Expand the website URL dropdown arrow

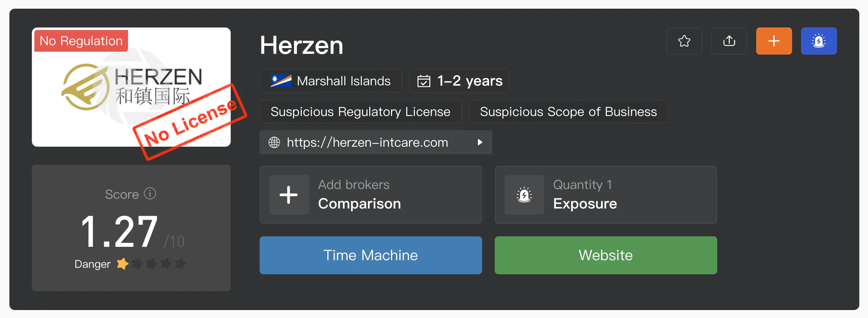[480, 142]
